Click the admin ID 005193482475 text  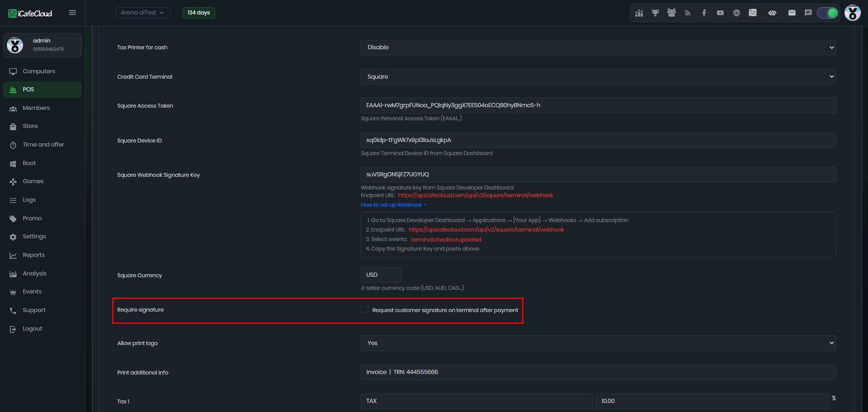pyautogui.click(x=48, y=49)
